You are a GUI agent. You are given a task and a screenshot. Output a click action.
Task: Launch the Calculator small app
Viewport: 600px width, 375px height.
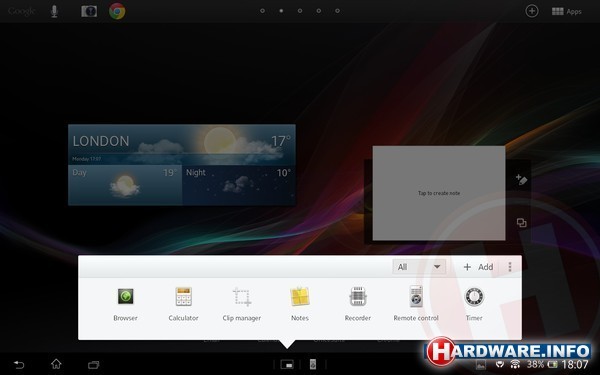[x=183, y=304]
